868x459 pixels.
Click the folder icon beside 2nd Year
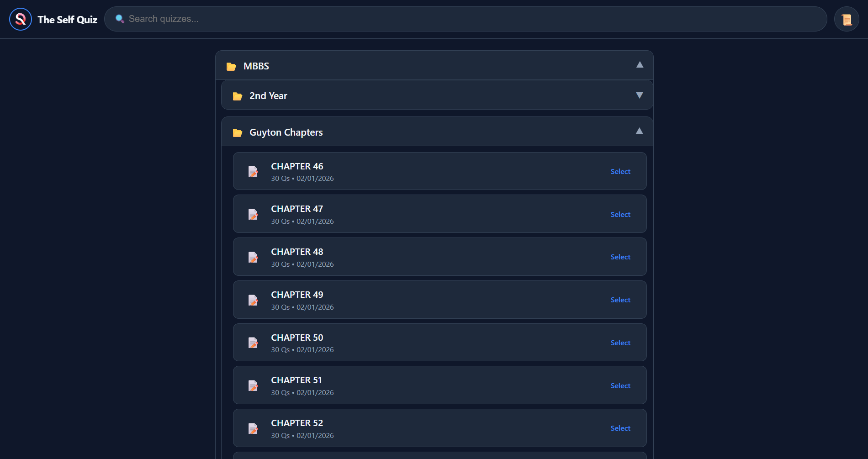pos(238,95)
